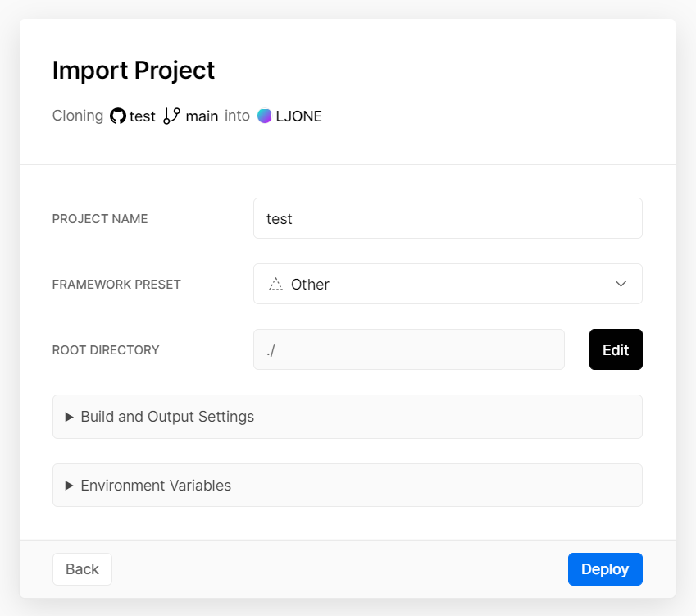Click the git branch icon
Image resolution: width=696 pixels, height=616 pixels.
(171, 116)
